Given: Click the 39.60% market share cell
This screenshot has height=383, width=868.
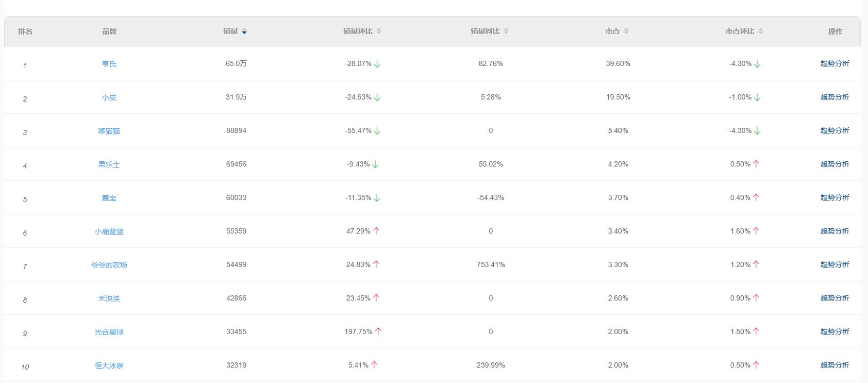Looking at the screenshot, I should pos(618,63).
